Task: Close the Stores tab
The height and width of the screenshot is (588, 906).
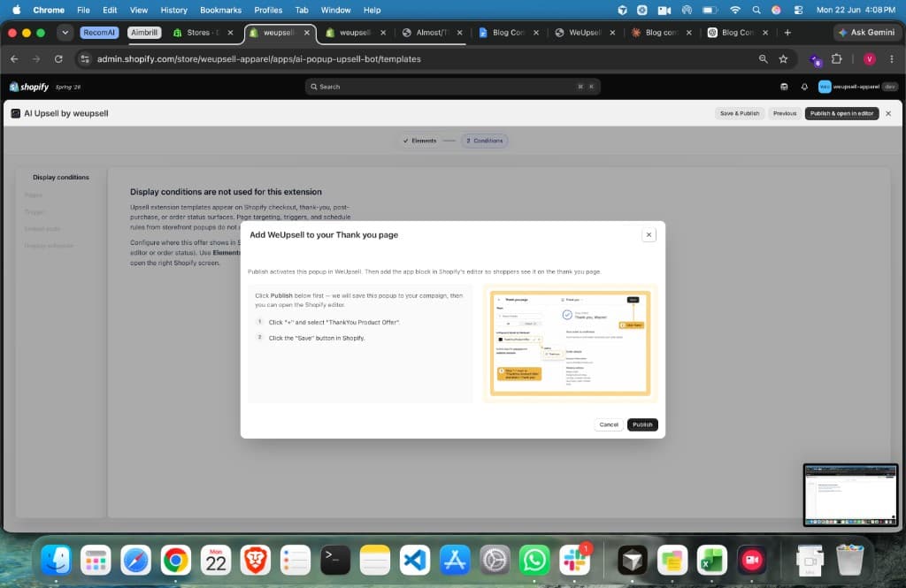Action: (x=231, y=33)
